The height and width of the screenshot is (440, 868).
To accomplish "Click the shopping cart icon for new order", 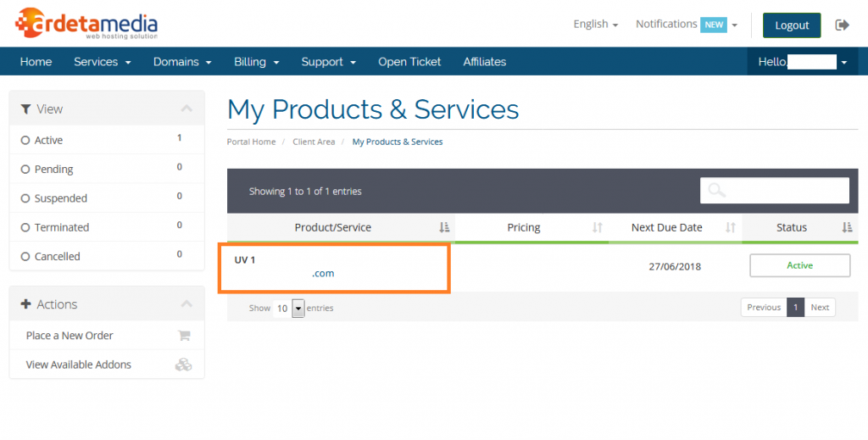I will point(184,336).
